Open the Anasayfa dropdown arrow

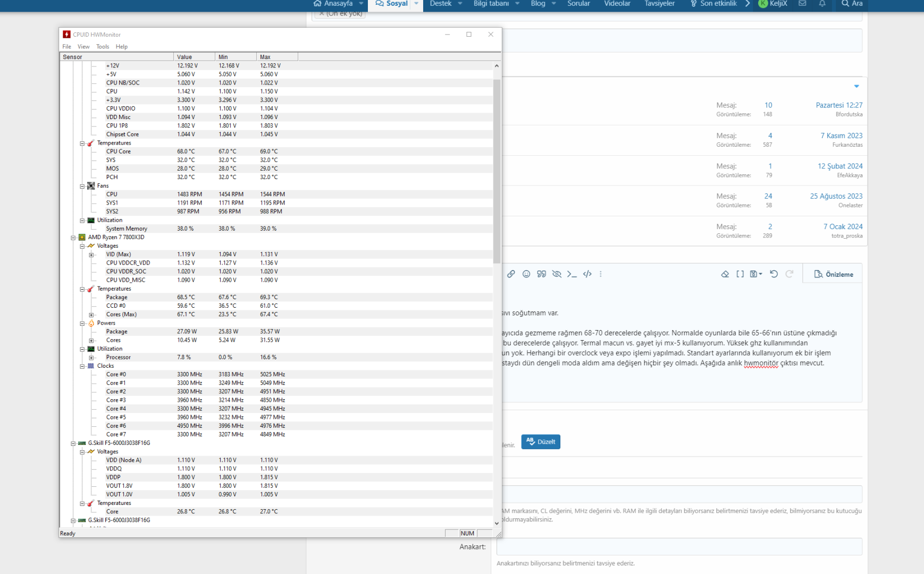(361, 4)
